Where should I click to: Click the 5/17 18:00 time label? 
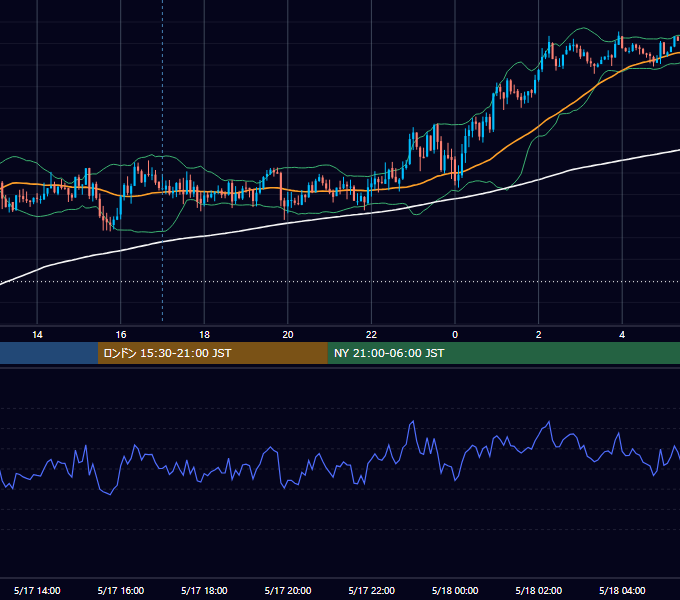point(204,590)
